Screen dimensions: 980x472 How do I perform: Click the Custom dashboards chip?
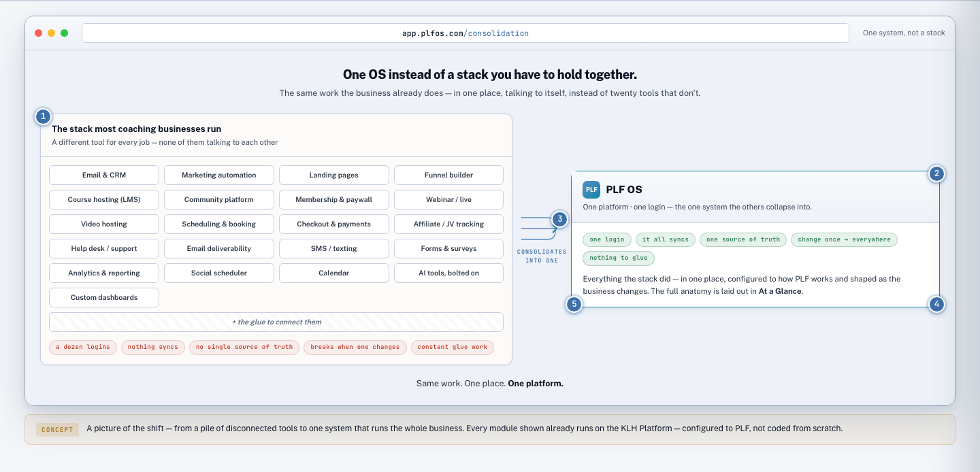point(104,297)
